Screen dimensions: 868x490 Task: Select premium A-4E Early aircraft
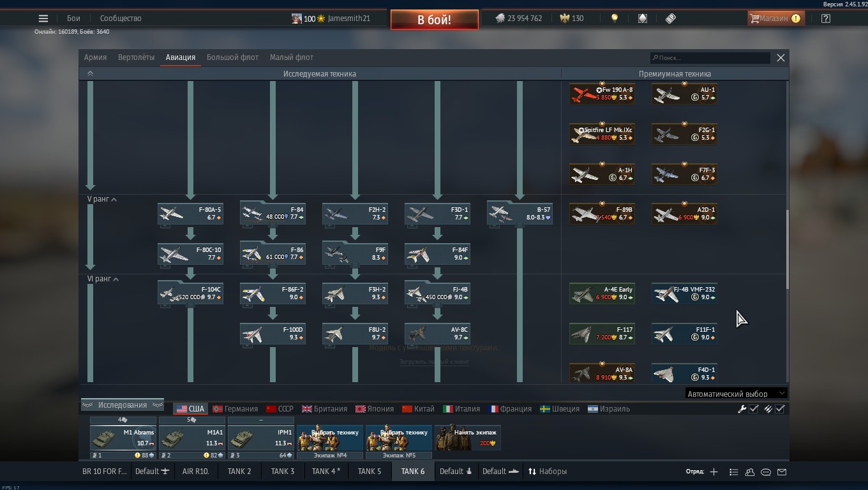coord(602,294)
